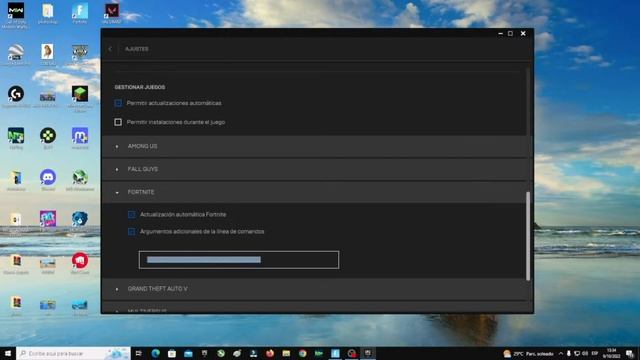The width and height of the screenshot is (640, 360).
Task: Go back using the arrow beside AJUSTES
Action: point(110,49)
